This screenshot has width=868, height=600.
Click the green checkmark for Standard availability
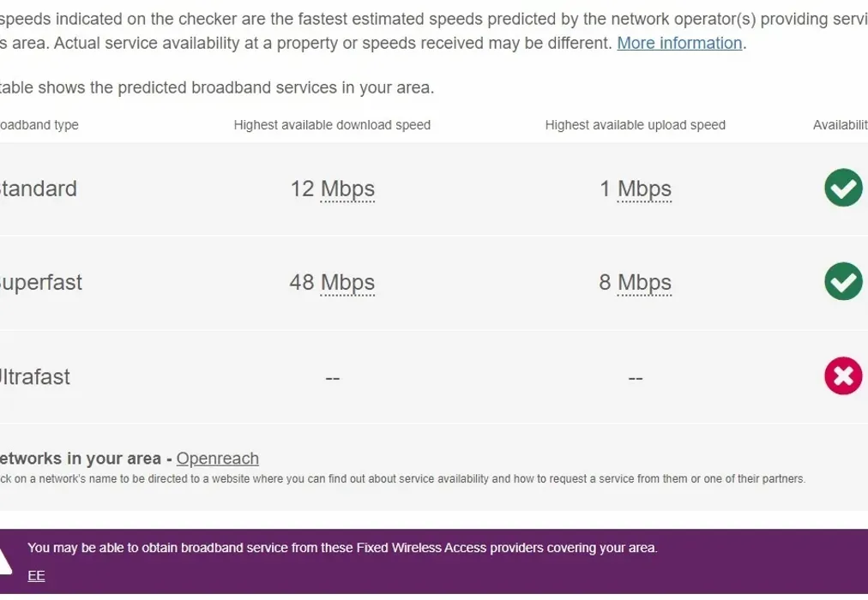click(x=843, y=188)
